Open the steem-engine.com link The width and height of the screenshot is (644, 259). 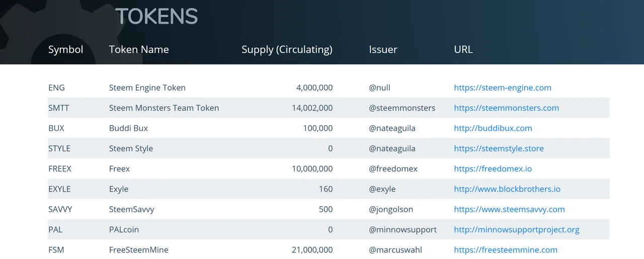[x=503, y=88]
